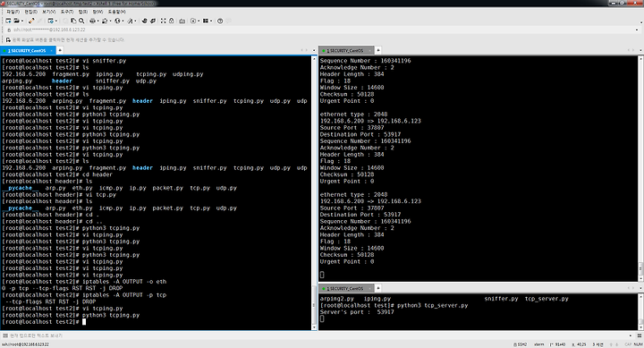Click the Help question mark icon
The height and width of the screenshot is (348, 644).
pos(220,21)
